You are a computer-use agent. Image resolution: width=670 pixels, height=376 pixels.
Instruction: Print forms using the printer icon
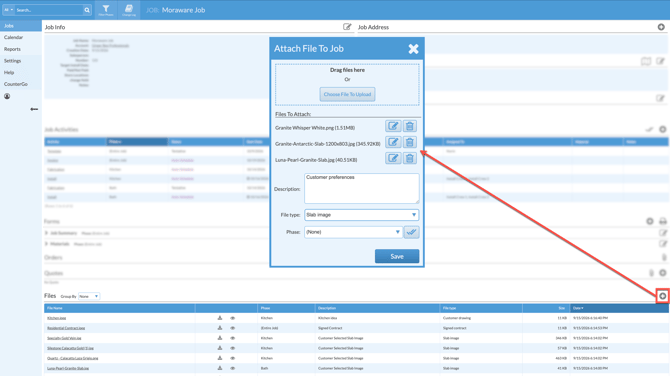[663, 221]
